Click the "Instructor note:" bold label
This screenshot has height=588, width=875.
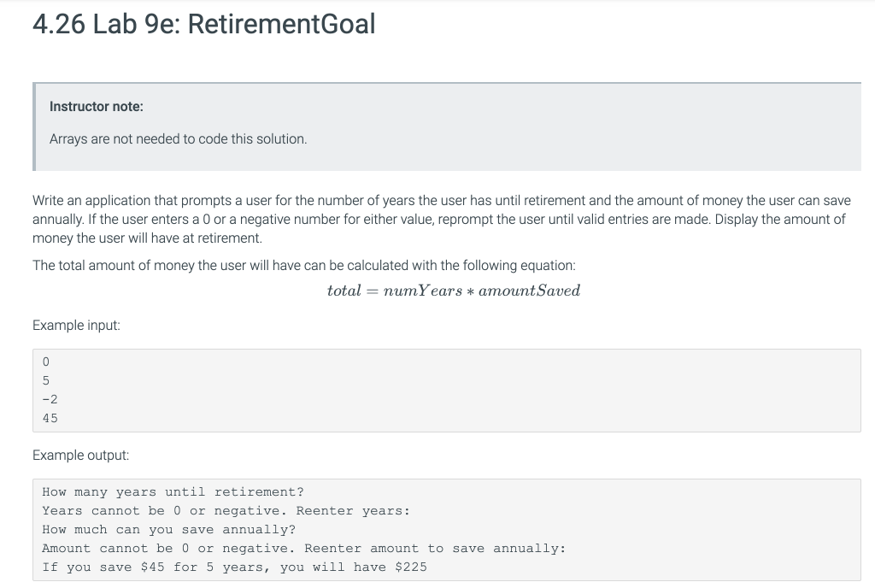point(97,107)
